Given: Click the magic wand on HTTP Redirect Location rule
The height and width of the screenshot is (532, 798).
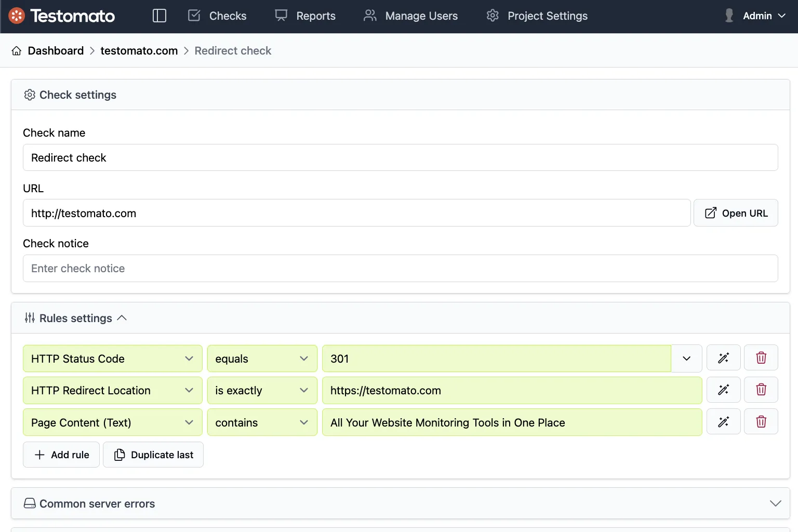Looking at the screenshot, I should (723, 390).
